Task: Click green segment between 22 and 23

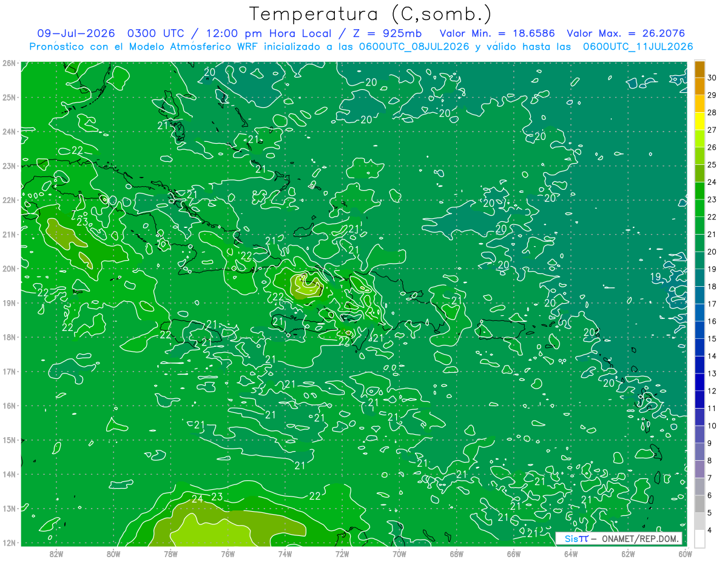Action: click(x=699, y=208)
